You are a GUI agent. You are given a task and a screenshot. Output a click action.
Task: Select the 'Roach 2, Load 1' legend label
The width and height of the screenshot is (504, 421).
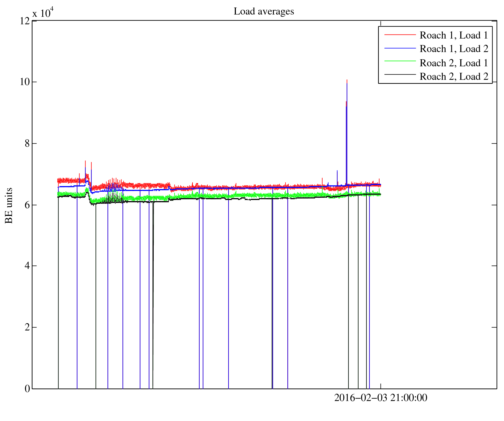454,63
